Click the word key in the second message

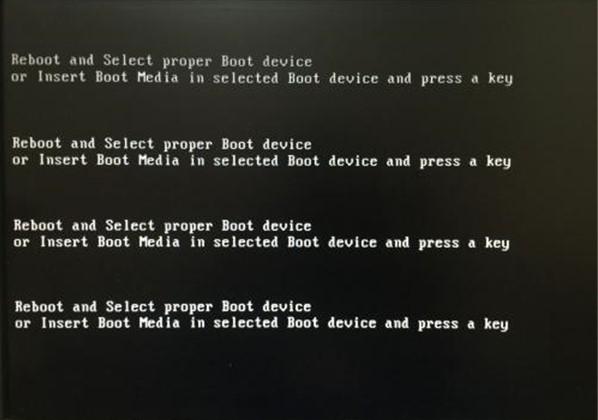498,162
